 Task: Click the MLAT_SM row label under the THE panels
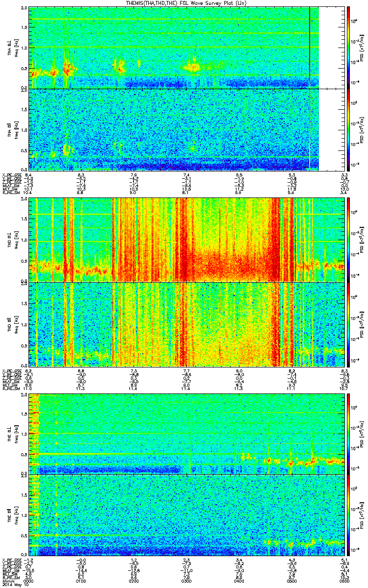(x=11, y=570)
